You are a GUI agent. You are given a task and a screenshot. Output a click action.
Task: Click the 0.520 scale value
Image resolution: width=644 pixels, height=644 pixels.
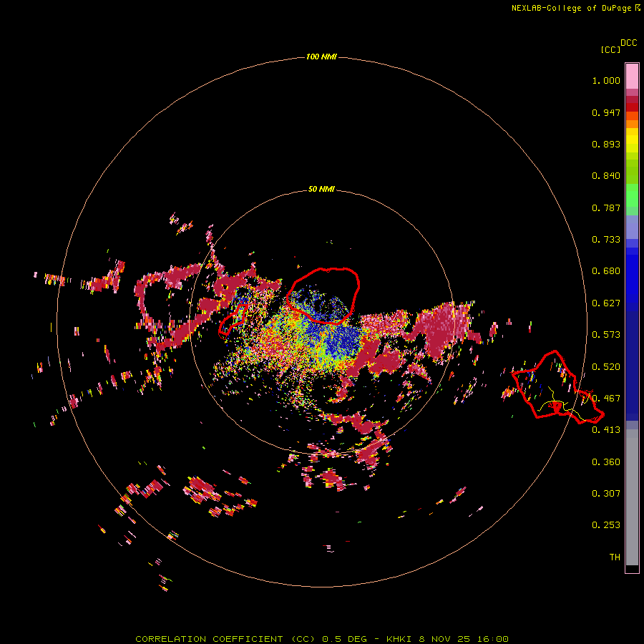[606, 367]
